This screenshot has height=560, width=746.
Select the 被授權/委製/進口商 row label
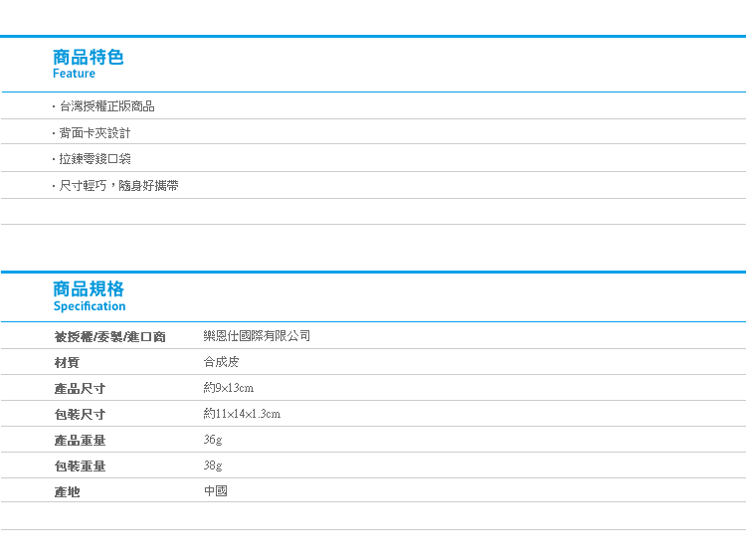[109, 336]
